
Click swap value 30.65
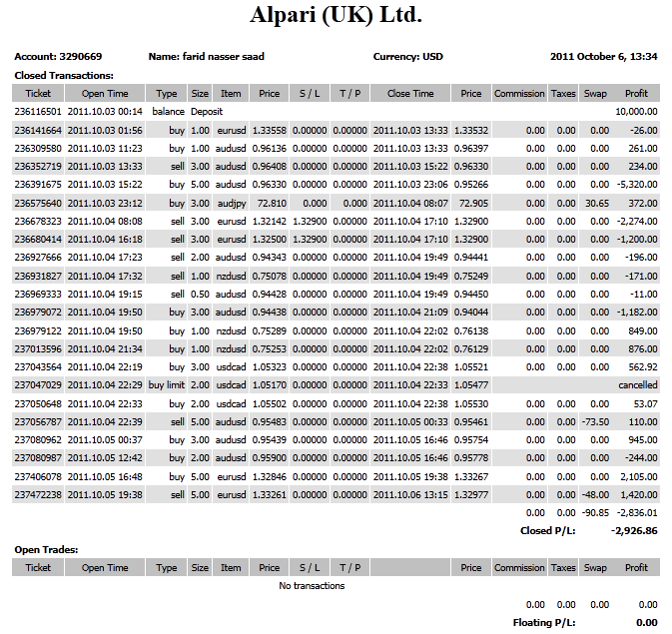click(x=597, y=204)
